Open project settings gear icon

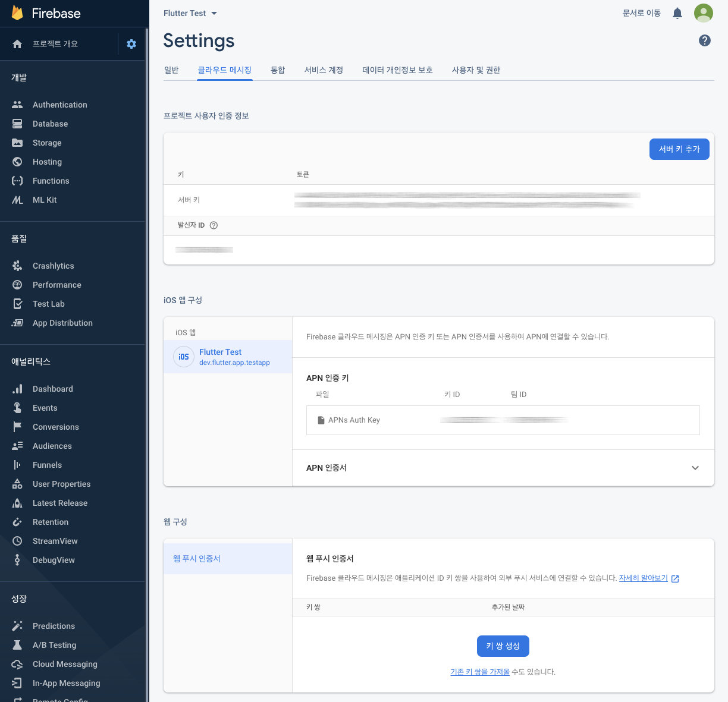pos(131,44)
